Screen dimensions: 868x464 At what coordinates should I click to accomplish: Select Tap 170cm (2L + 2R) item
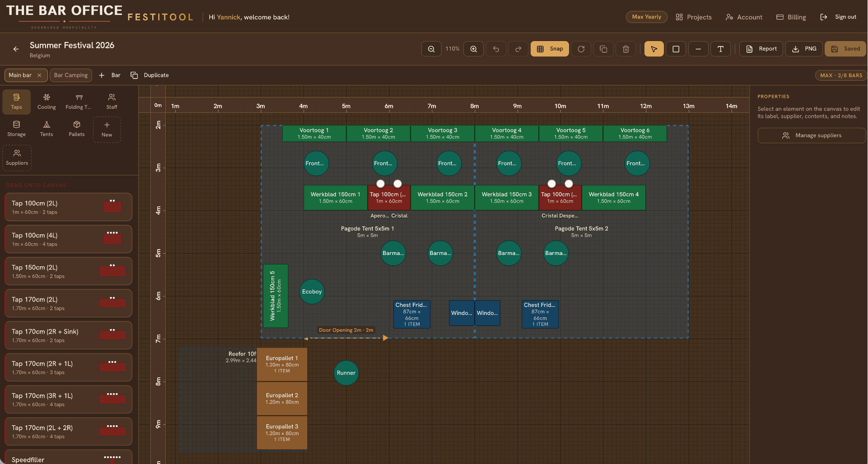pyautogui.click(x=68, y=432)
